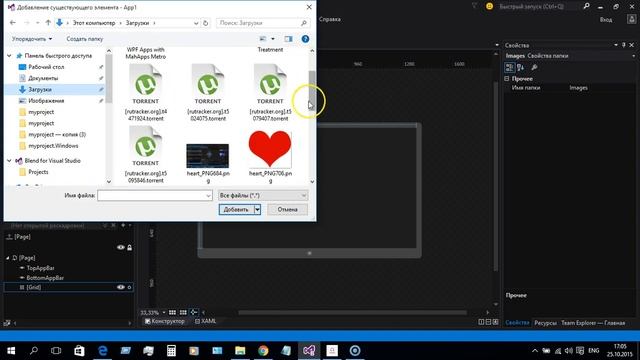640x360 pixels.
Task: Click Этот компьютер in address breadcrumb
Action: (x=94, y=23)
